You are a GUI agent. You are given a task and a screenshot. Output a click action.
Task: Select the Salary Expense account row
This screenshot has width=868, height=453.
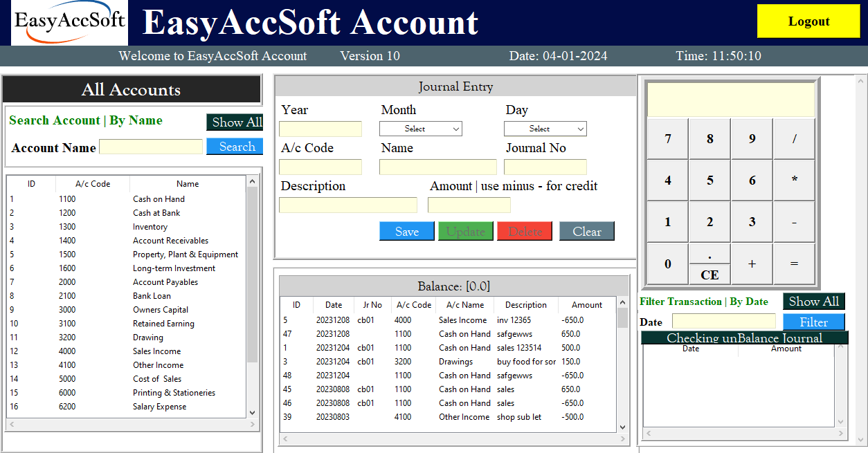click(127, 407)
